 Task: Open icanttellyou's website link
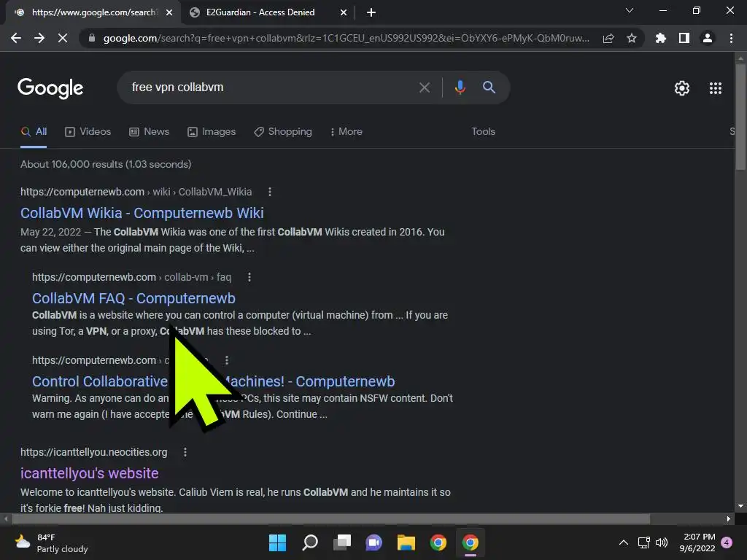tap(90, 473)
